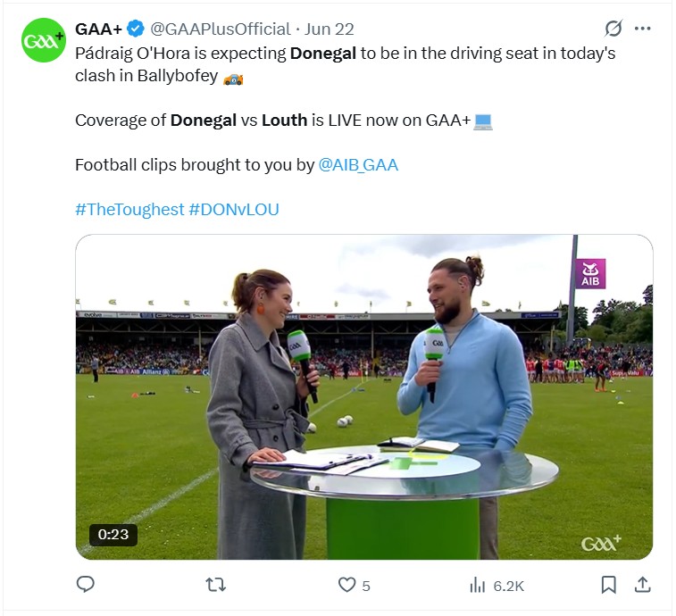The width and height of the screenshot is (676, 616).
Task: Play the pitchside interview video
Action: click(363, 397)
